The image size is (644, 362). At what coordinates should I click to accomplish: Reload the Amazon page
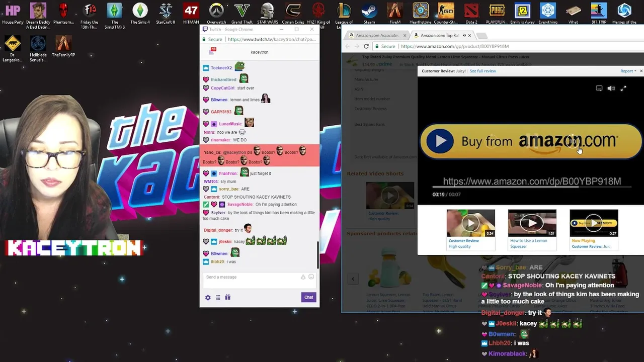pyautogui.click(x=366, y=46)
